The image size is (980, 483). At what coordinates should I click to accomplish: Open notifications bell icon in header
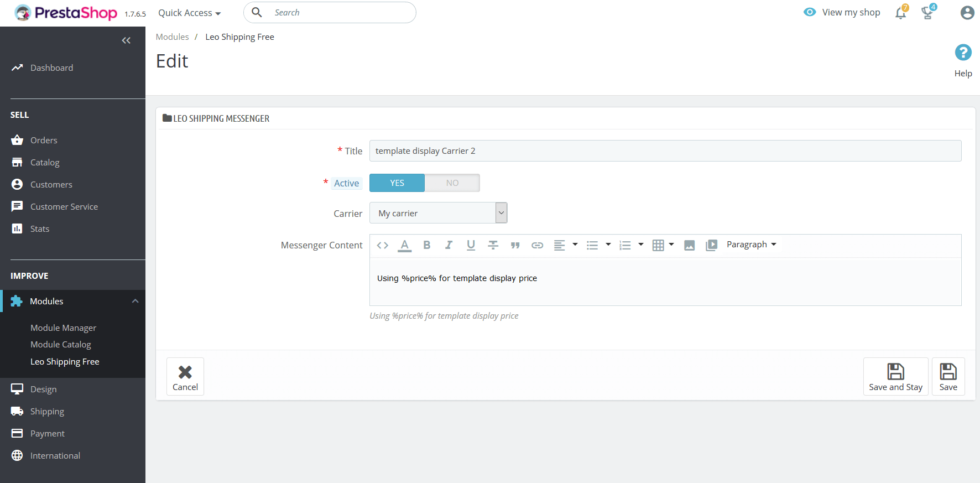900,13
